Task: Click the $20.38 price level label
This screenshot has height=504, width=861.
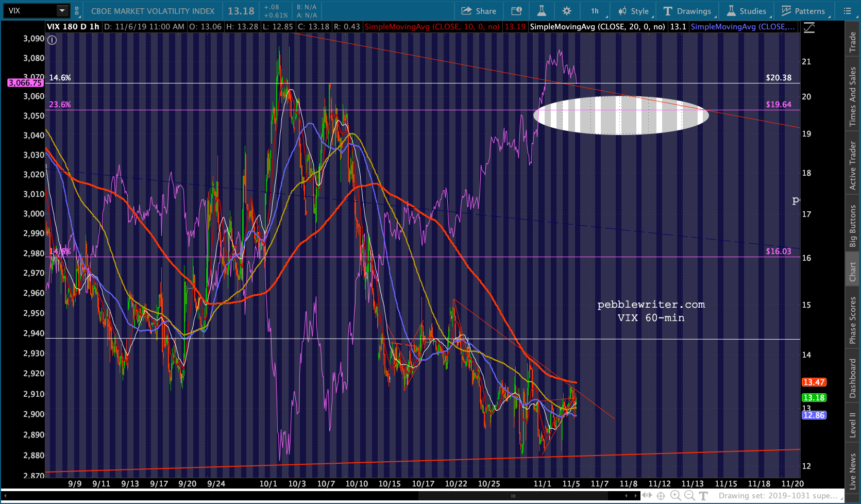Action: pos(779,78)
